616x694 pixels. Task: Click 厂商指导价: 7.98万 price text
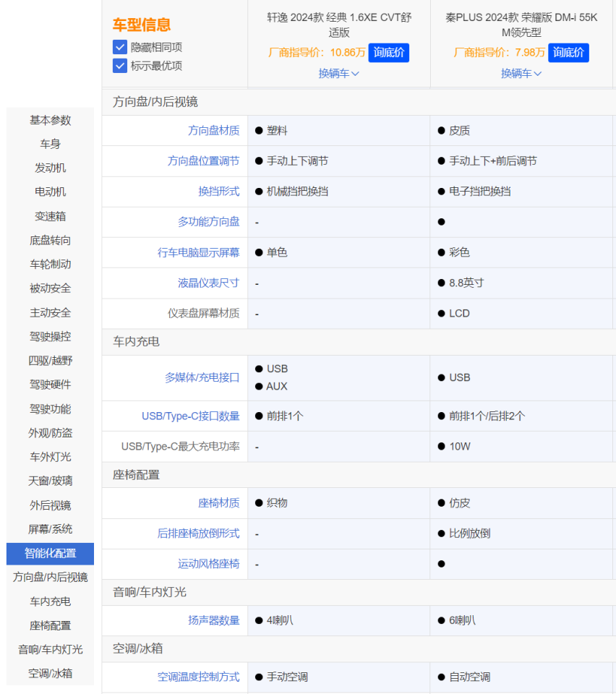click(499, 53)
